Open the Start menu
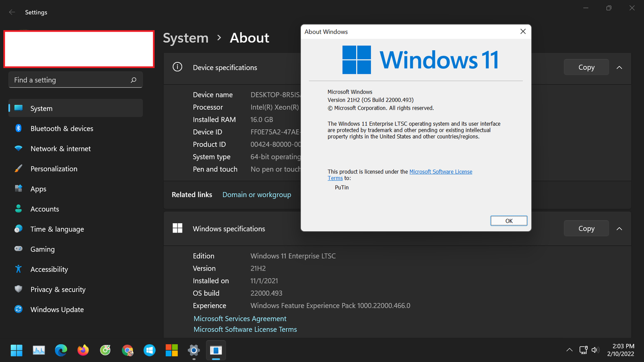644x362 pixels. click(16, 350)
